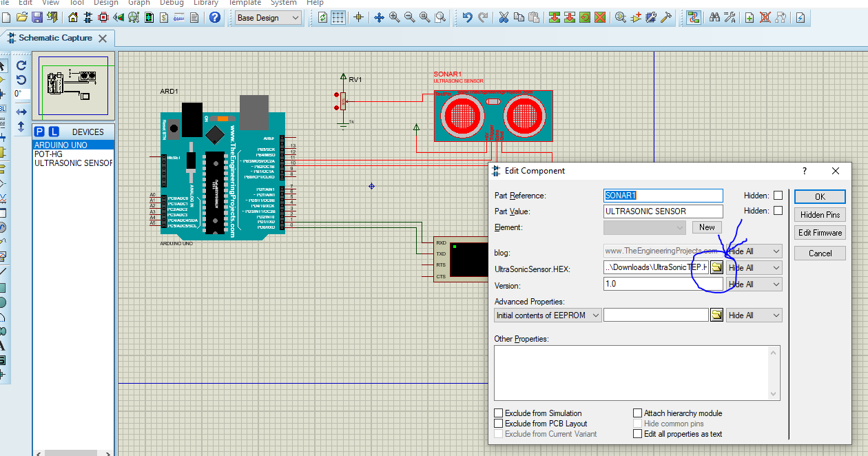Open Hide All dropdown for UltraSonicSensor.HEX row

[754, 267]
